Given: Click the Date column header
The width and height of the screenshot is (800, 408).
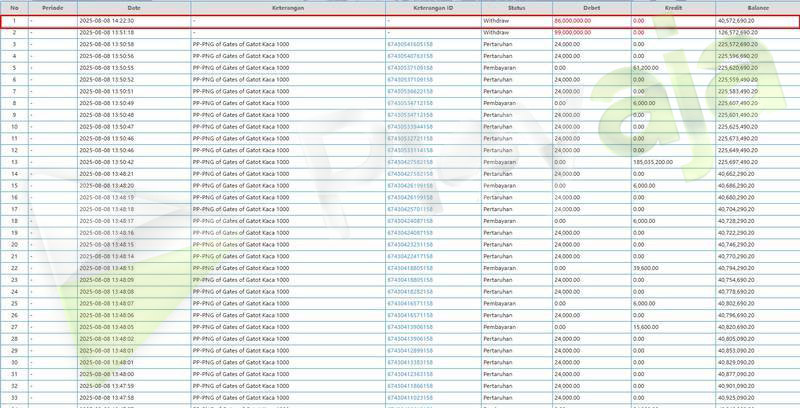Looking at the screenshot, I should point(133,7).
